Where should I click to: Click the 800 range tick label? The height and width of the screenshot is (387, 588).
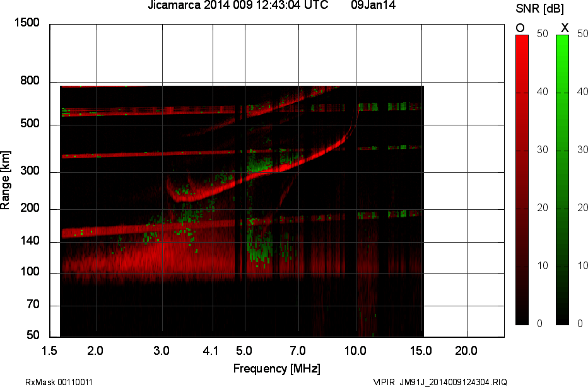pyautogui.click(x=30, y=81)
